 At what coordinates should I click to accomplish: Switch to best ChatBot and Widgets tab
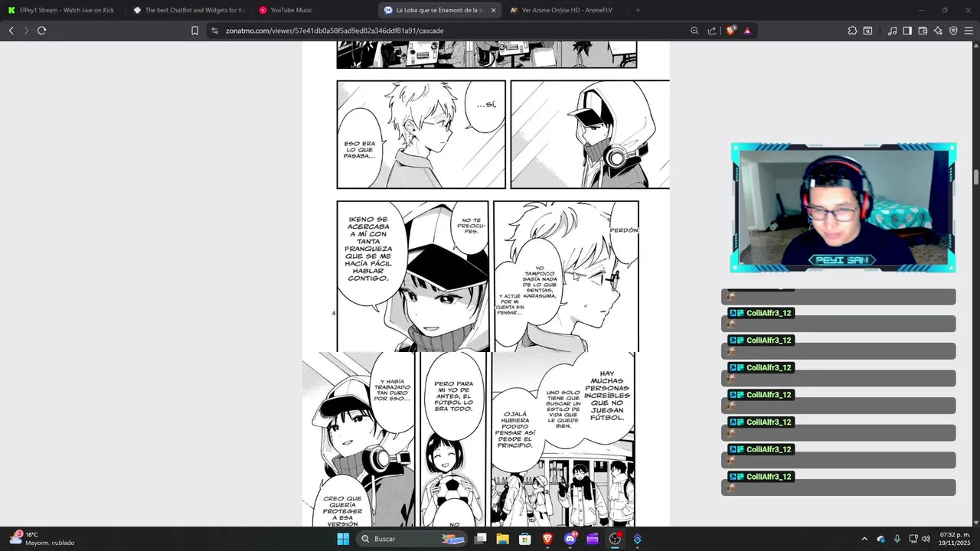pyautogui.click(x=188, y=10)
